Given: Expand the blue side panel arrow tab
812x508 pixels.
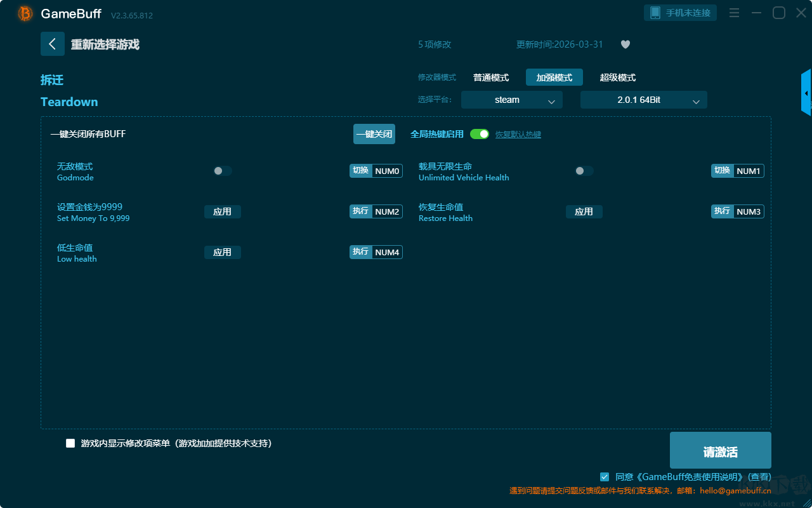Looking at the screenshot, I should (806, 93).
